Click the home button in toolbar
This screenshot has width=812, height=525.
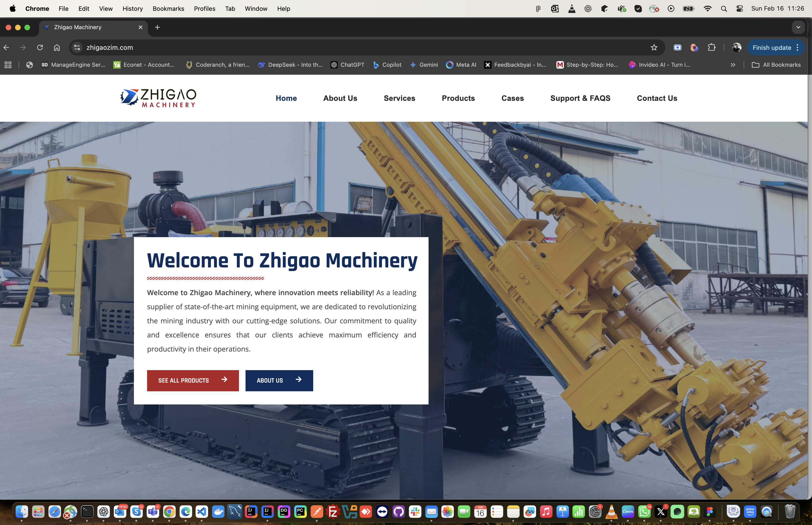click(x=57, y=48)
